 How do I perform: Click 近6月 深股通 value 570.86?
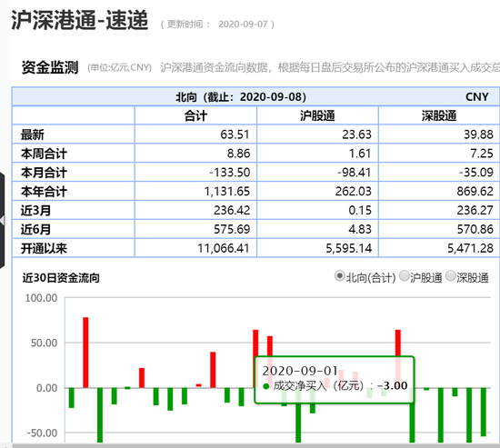[x=475, y=229]
